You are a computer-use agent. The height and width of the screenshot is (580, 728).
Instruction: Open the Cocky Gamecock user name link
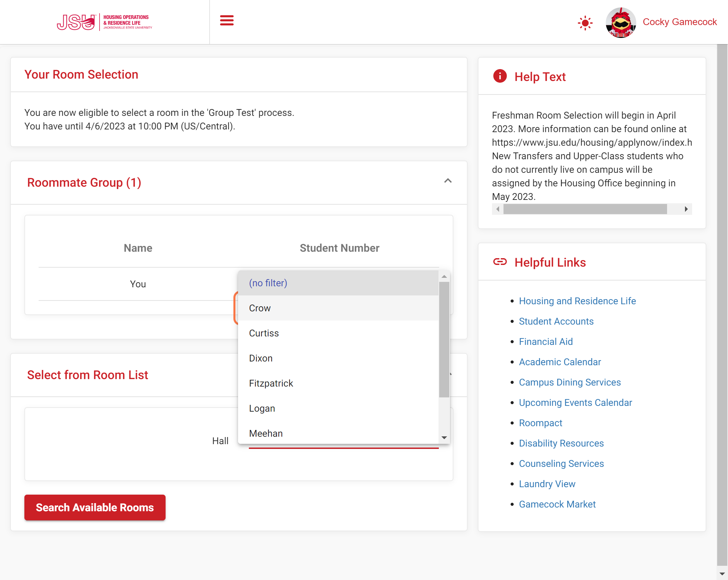pos(680,22)
